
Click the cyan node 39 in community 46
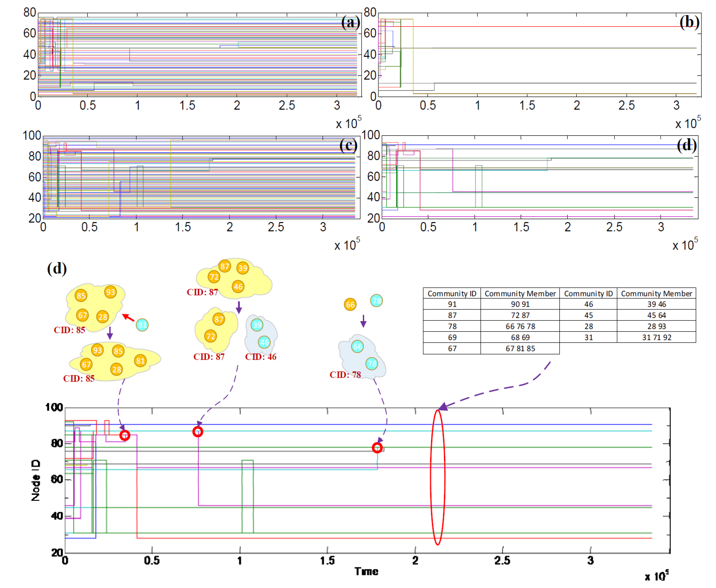(257, 325)
